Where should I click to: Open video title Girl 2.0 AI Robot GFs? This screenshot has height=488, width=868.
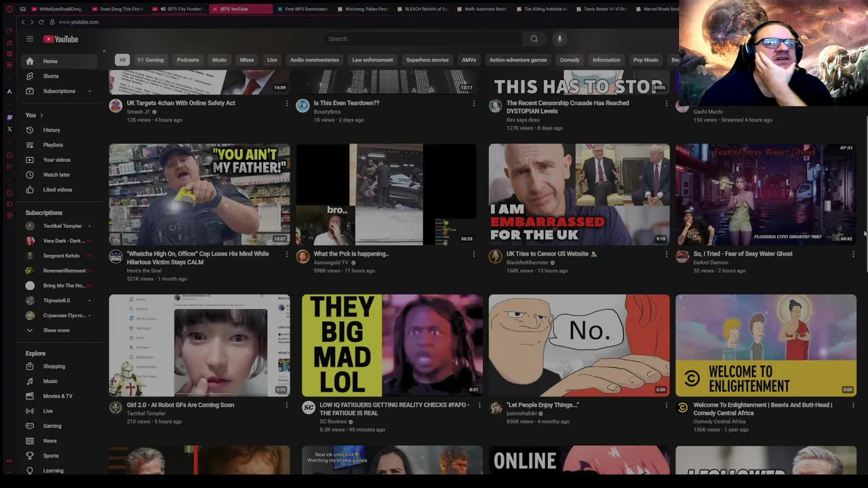pos(180,405)
